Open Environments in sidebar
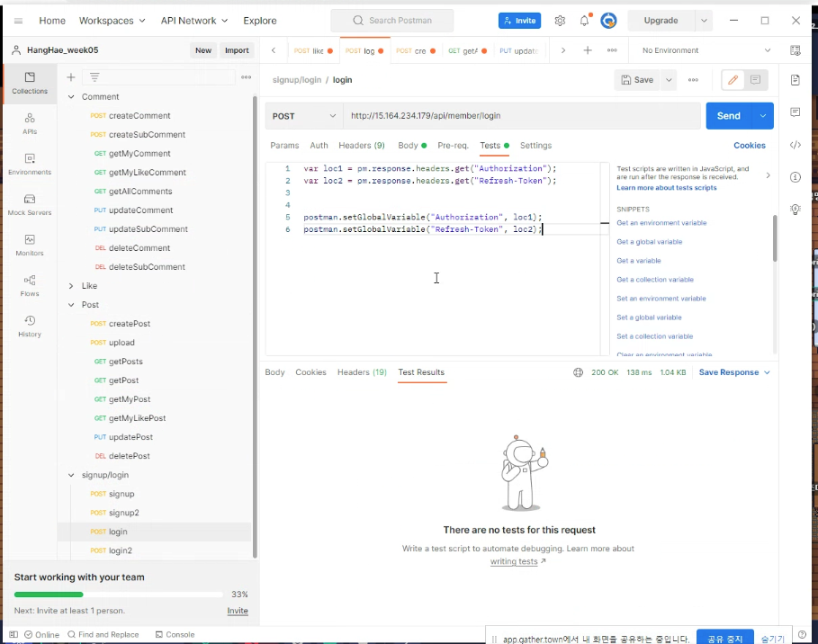 coord(30,165)
